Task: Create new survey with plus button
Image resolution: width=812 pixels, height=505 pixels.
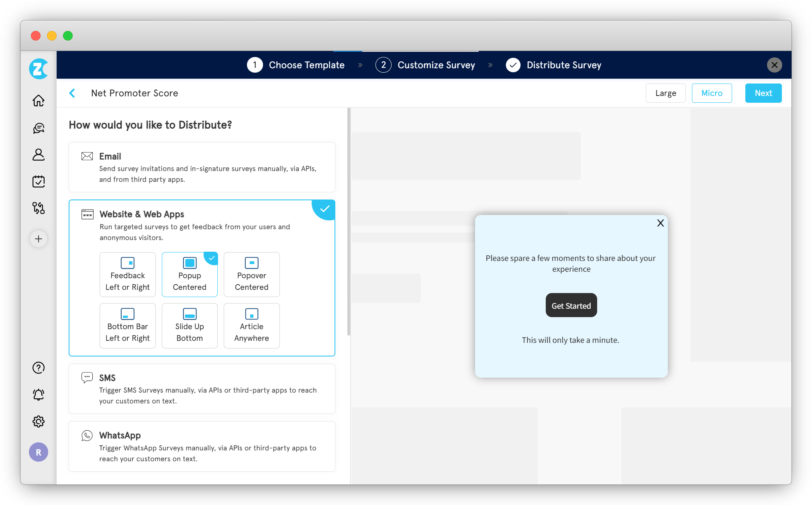Action: (x=38, y=239)
